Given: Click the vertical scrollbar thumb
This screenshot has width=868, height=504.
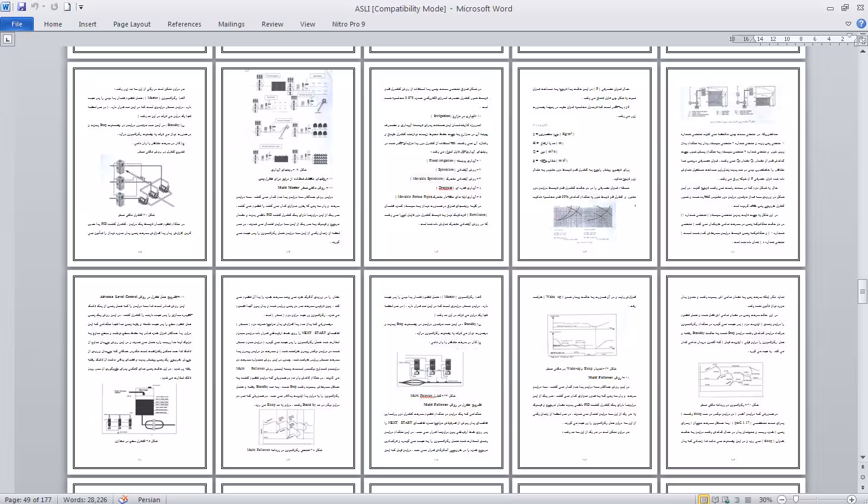Looking at the screenshot, I should click(x=863, y=292).
